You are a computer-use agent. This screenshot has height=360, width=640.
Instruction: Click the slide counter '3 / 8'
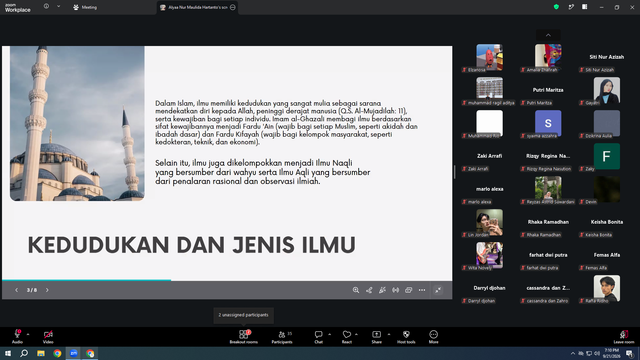tap(32, 290)
